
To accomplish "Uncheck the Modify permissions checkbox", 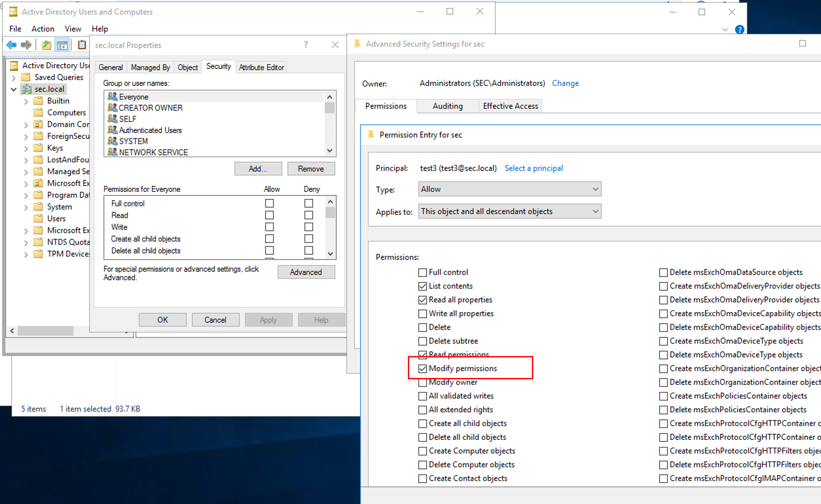I will (x=422, y=368).
